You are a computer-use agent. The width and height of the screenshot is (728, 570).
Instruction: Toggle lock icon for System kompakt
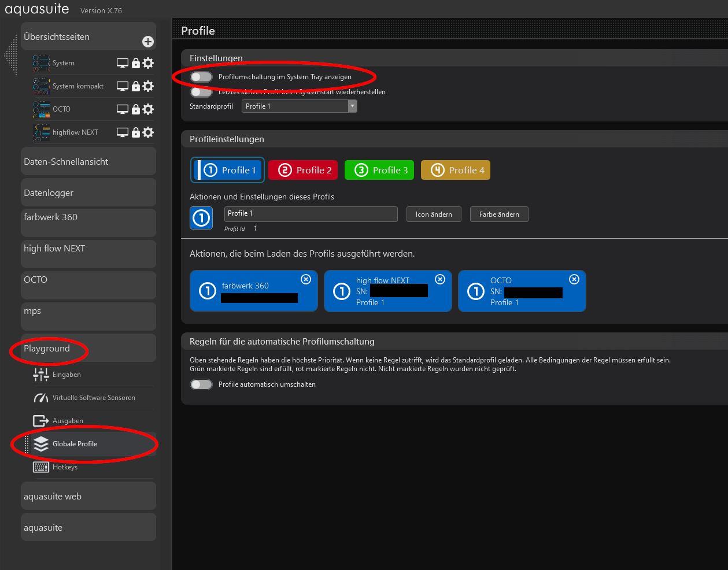click(136, 86)
